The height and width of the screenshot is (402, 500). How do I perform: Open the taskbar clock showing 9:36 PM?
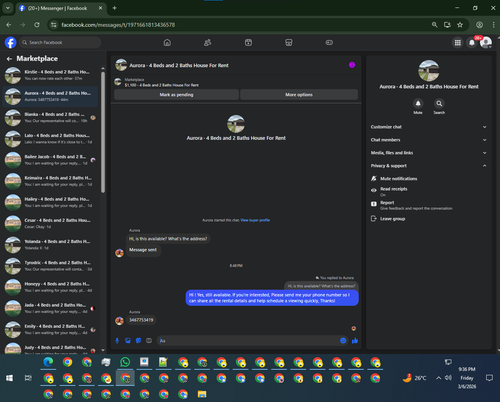pos(467,378)
